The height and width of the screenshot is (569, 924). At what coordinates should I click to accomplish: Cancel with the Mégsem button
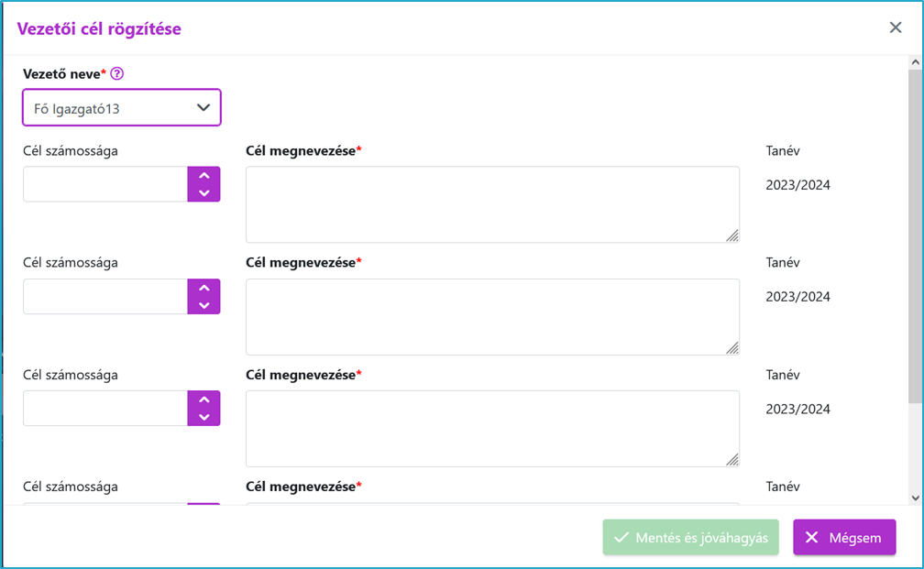844,537
